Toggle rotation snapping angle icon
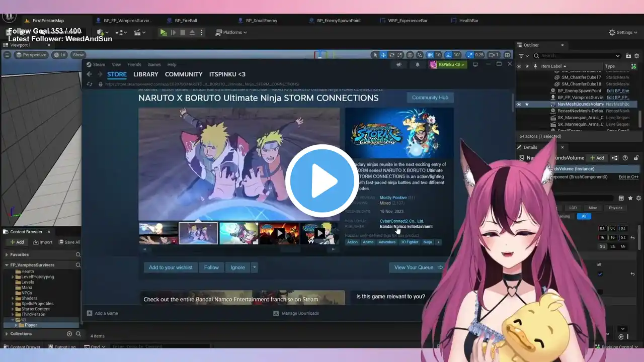Image resolution: width=644 pixels, height=362 pixels. (449, 55)
